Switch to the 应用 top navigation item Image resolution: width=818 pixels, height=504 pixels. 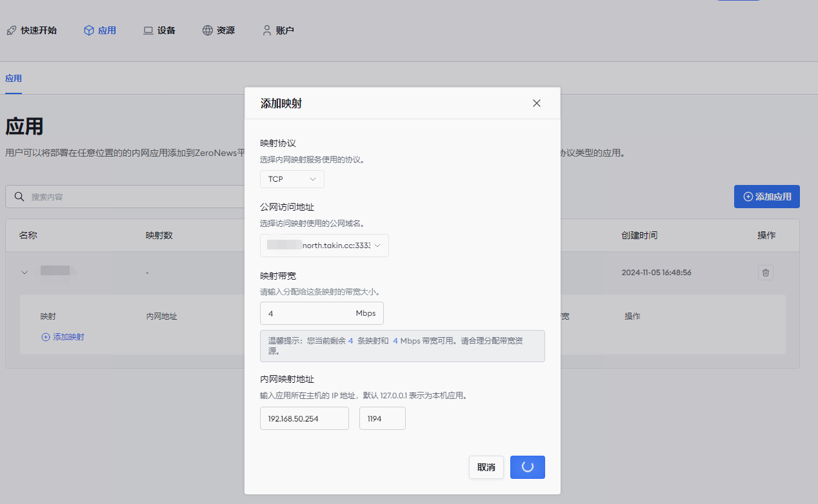tap(100, 30)
